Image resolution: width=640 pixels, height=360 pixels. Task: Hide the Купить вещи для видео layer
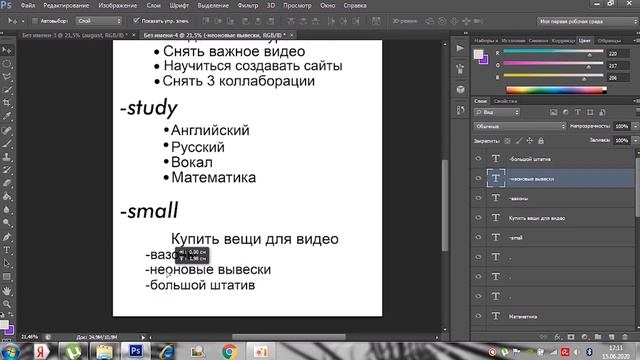point(478,218)
